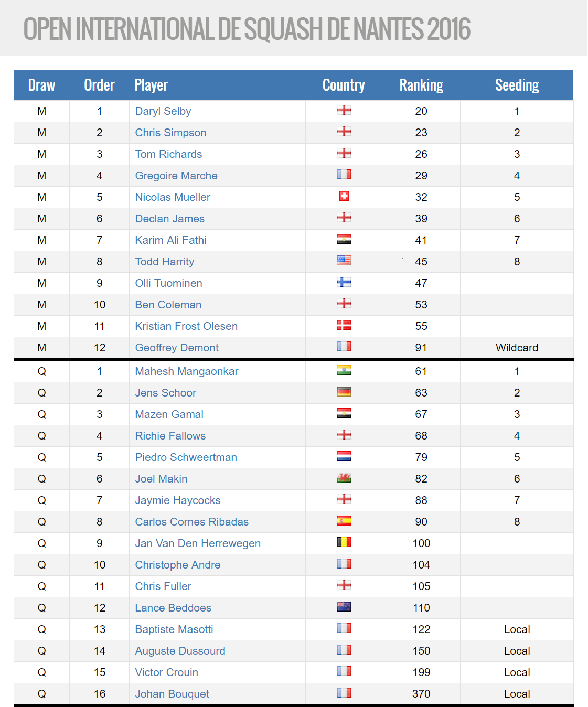Click the India flag beside Mahesh Mangaonkar
The width and height of the screenshot is (588, 707).
[x=344, y=370]
